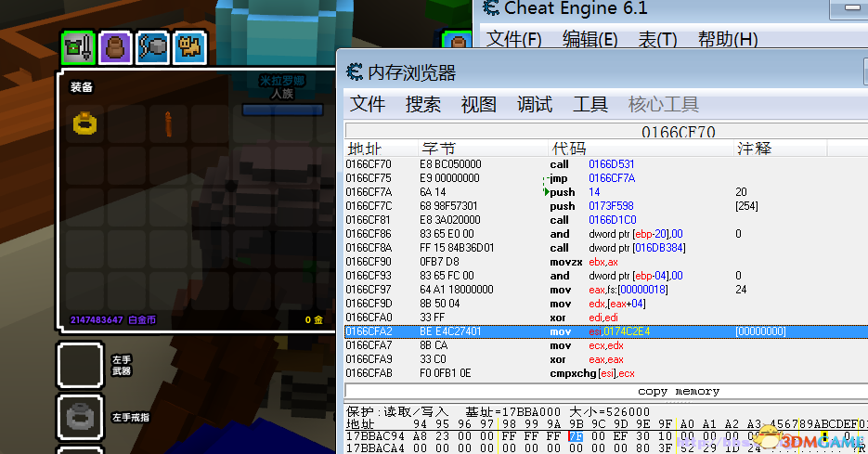
Task: Click the Cheat Engine logo in title bar
Action: point(491,7)
